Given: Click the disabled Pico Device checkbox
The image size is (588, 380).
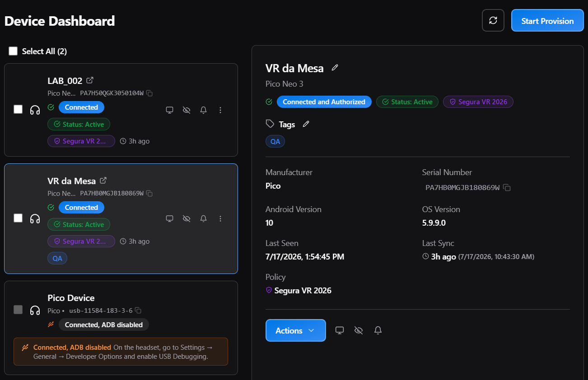Looking at the screenshot, I should [18, 310].
